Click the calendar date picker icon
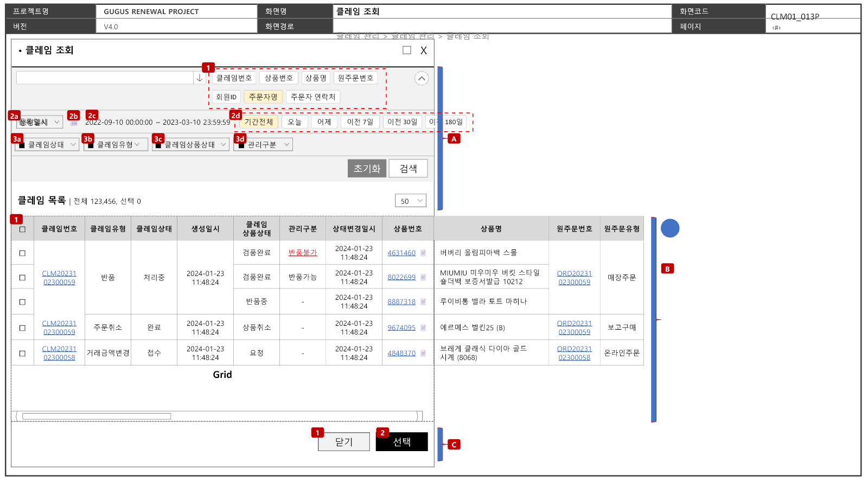This screenshot has height=488, width=868. point(74,123)
